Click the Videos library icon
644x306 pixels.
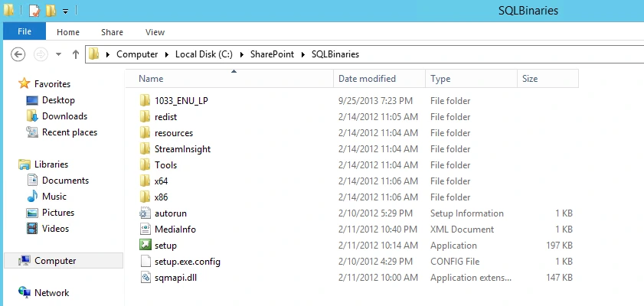[32, 229]
